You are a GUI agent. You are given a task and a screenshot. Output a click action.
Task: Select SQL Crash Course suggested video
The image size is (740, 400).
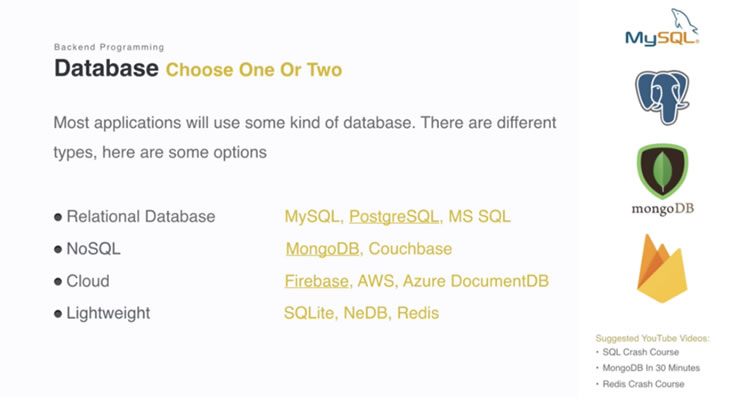click(x=642, y=352)
